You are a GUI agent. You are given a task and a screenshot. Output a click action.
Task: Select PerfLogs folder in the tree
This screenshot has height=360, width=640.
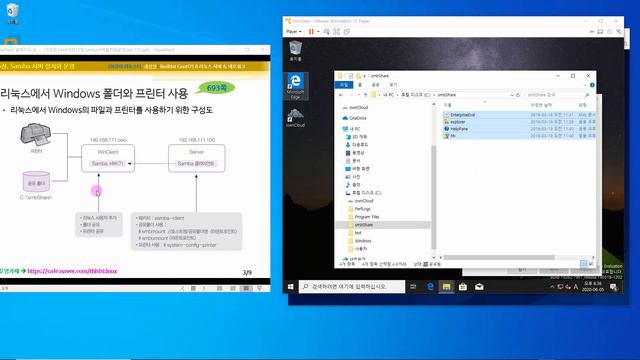point(359,209)
